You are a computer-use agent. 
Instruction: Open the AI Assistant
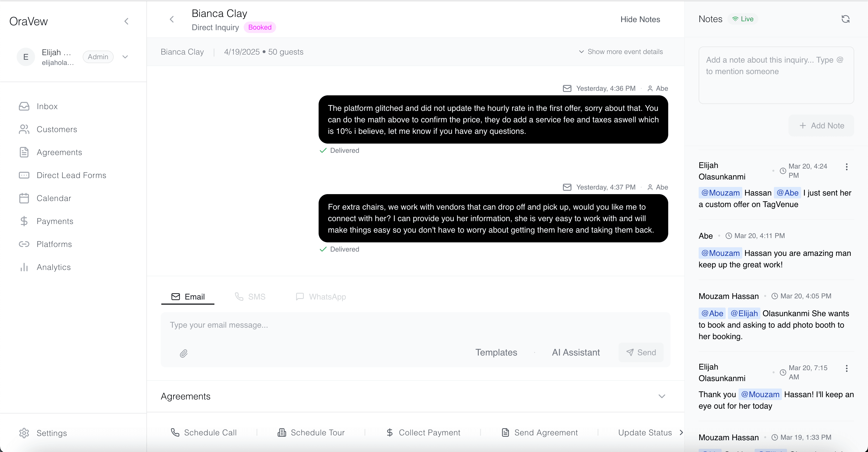[576, 353]
